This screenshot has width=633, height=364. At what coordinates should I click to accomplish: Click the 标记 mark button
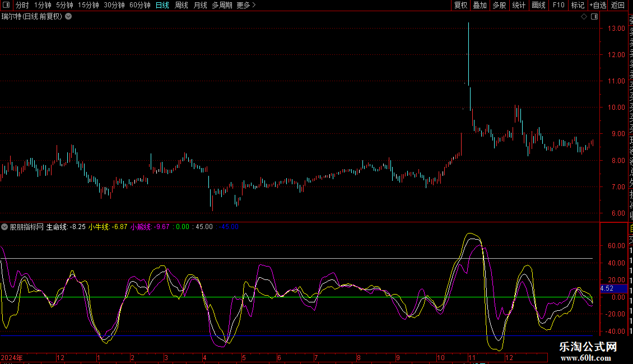(578, 5)
